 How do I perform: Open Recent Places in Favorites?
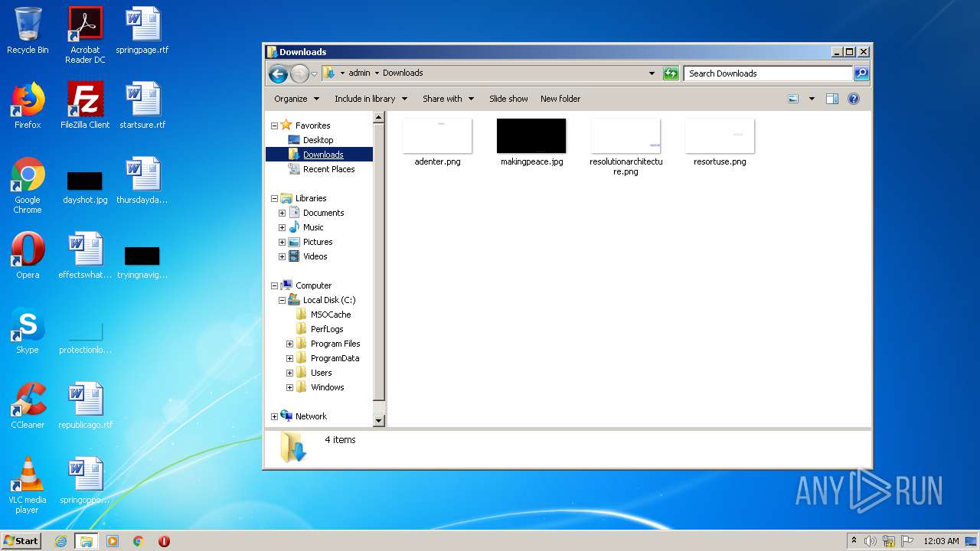coord(328,169)
